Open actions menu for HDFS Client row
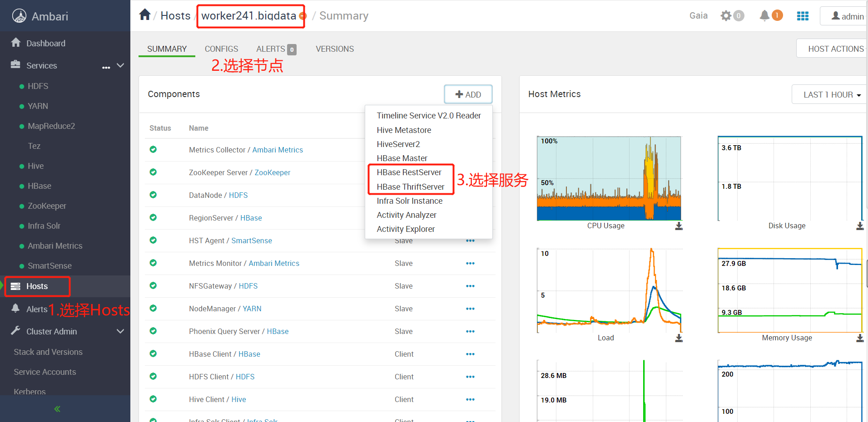The width and height of the screenshot is (868, 422). pyautogui.click(x=470, y=377)
